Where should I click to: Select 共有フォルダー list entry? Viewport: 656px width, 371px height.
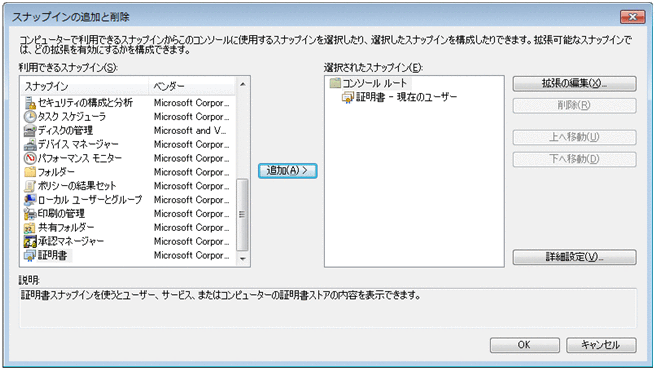(x=66, y=227)
